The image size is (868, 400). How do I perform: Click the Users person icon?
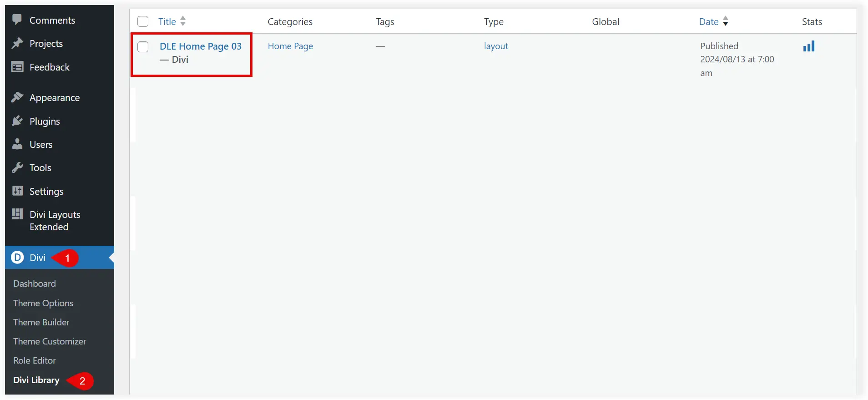tap(17, 144)
